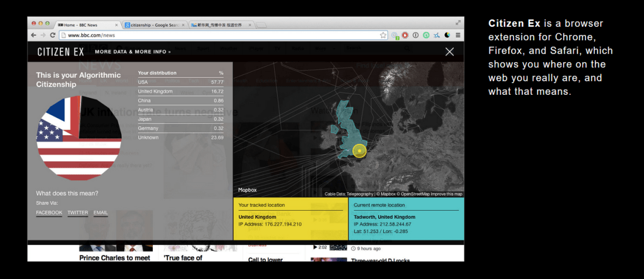Share via Facebook link
Screen dimensions: 644x279
(49, 213)
